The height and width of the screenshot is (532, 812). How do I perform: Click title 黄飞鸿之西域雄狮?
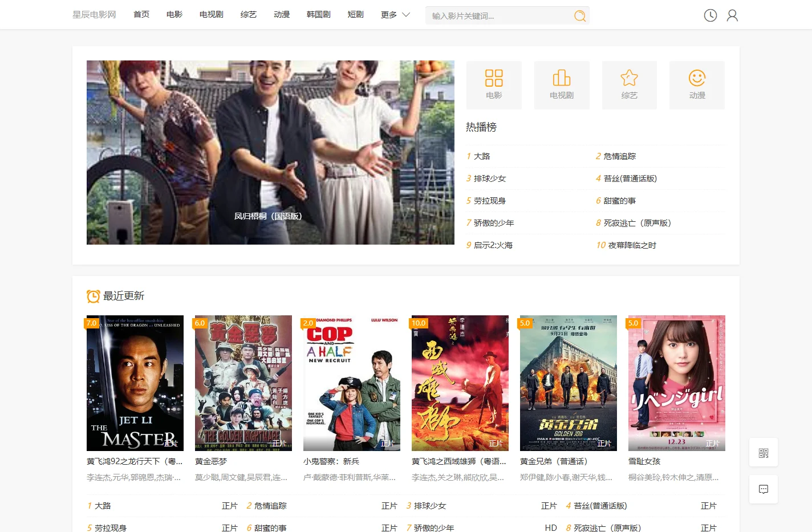[459, 461]
